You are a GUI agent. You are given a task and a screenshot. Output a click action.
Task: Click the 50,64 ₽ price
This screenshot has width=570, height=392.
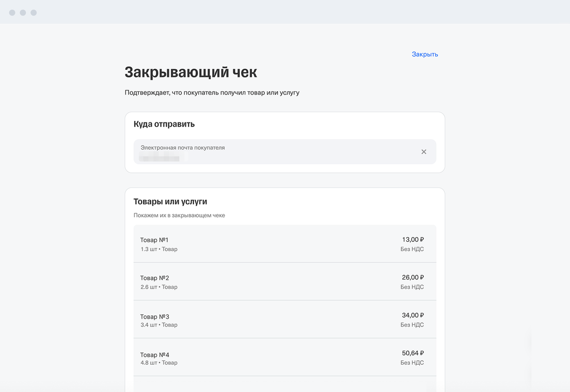pyautogui.click(x=413, y=353)
